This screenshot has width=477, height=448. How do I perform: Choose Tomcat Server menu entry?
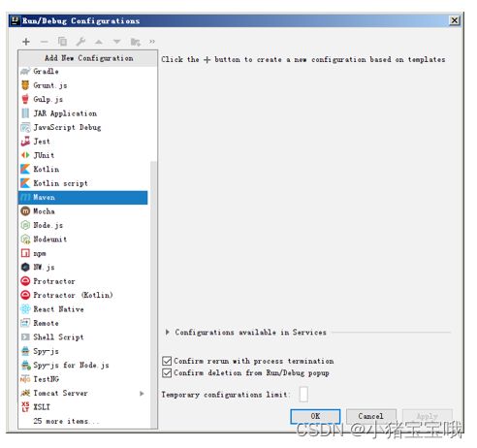click(x=82, y=393)
